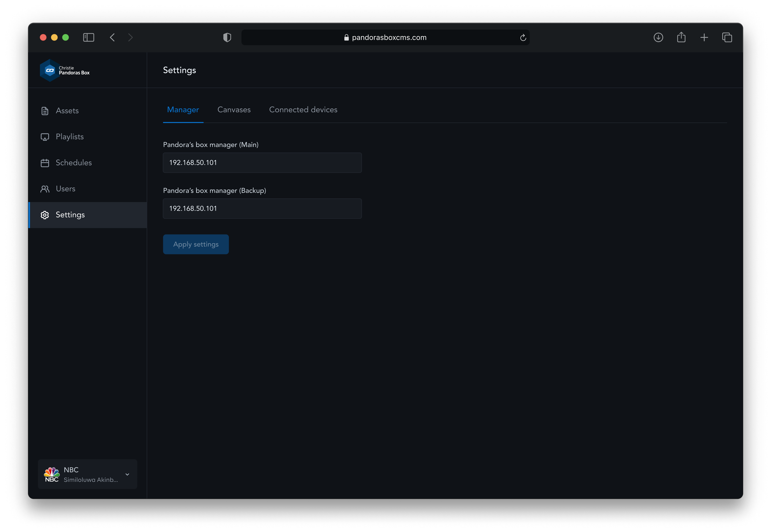771x532 pixels.
Task: Switch to the Canvases tab
Action: click(234, 110)
